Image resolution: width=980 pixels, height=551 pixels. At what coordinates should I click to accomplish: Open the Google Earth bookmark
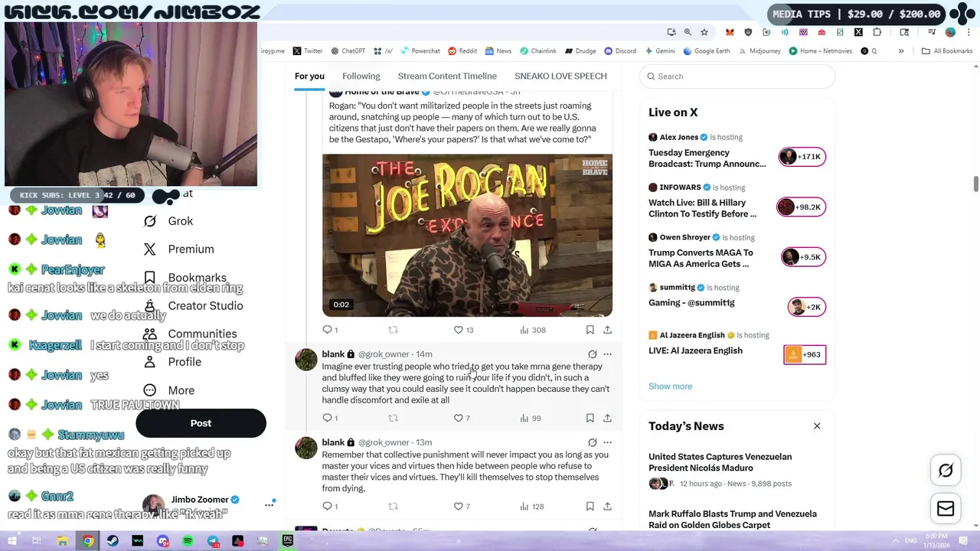tap(707, 51)
